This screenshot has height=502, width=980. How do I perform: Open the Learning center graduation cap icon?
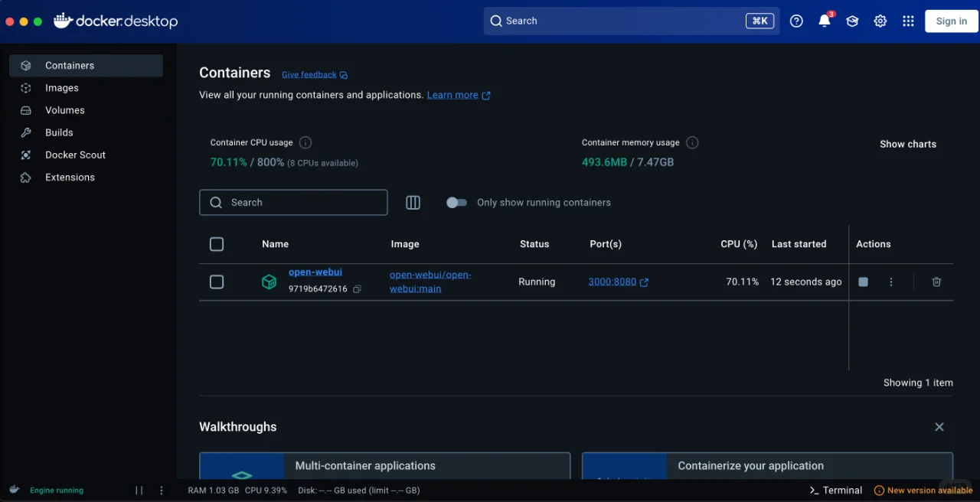852,21
